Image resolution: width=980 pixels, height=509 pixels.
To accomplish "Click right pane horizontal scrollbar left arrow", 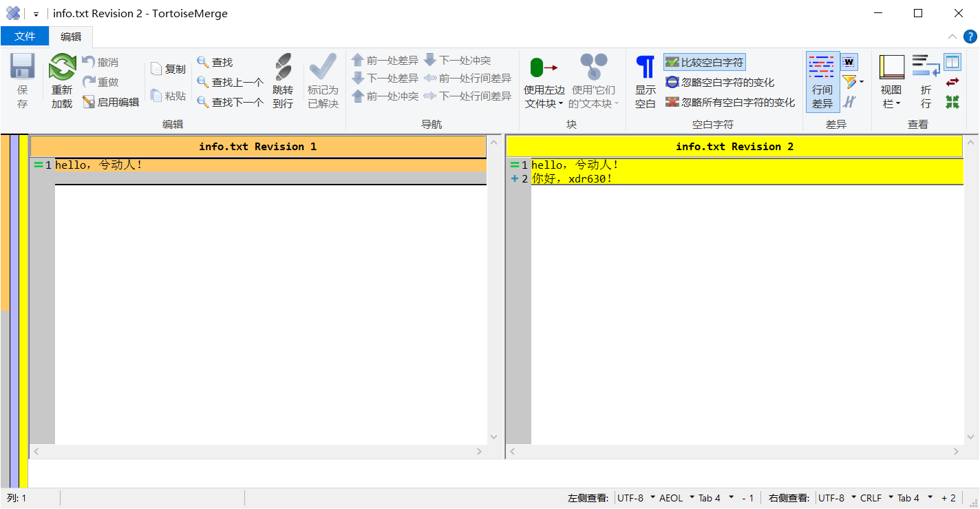I will click(x=513, y=452).
